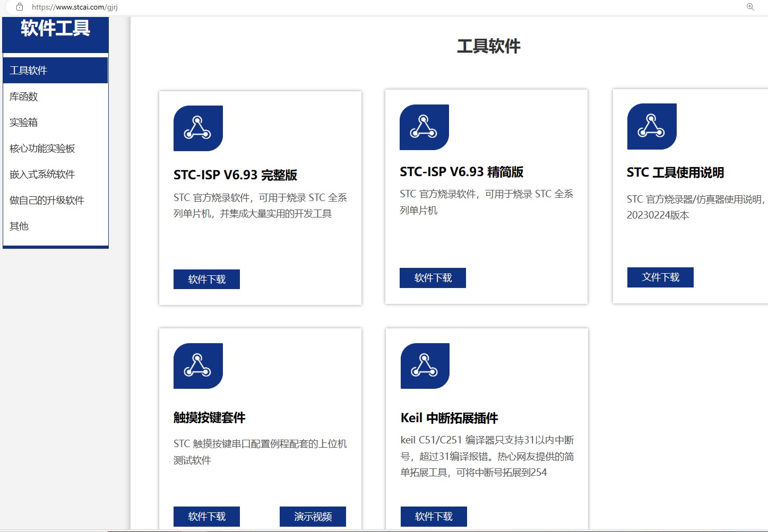Viewport: 768px width, 532px height.
Task: Click the Keil 中断拓展插件 card icon
Action: pos(425,366)
